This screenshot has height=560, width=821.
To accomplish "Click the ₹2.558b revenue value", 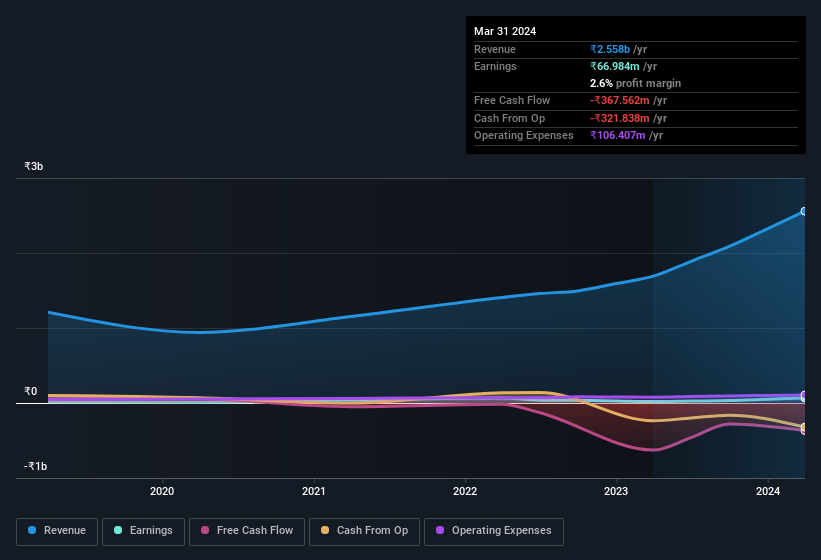I will (610, 49).
